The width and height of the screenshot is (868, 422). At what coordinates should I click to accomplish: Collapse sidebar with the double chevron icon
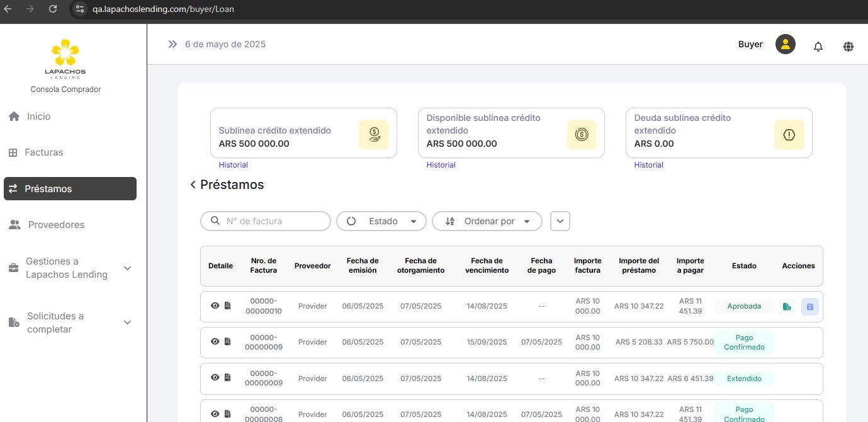click(172, 44)
